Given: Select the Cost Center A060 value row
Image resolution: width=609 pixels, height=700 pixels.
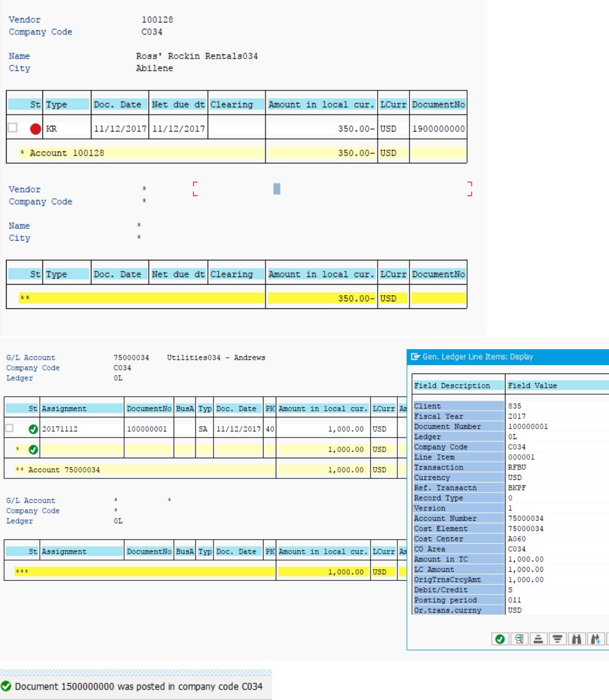Looking at the screenshot, I should [511, 539].
